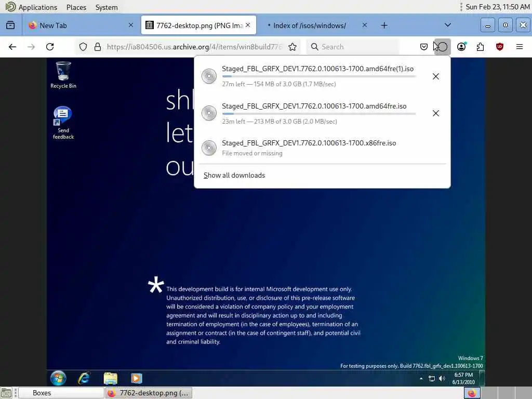
Task: Close the 7762-desktop.png tab
Action: (x=248, y=25)
